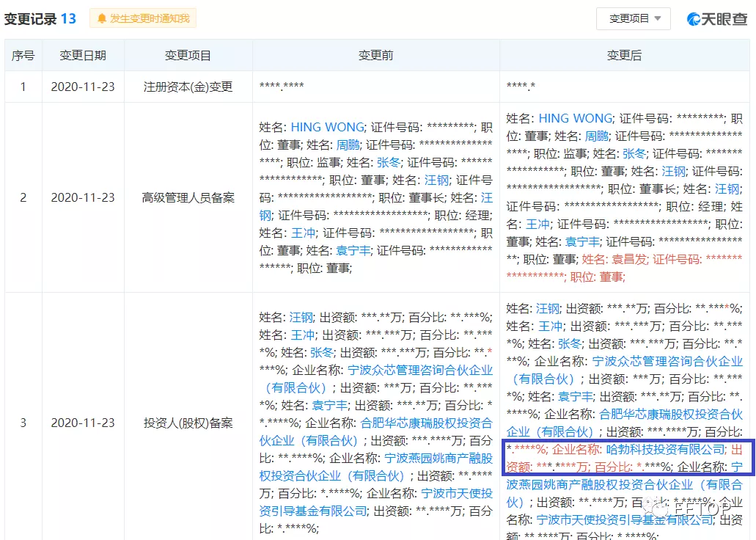756x540 pixels.
Task: Open 宁波燕园姚商产融股权投资合伙企业 link in 变更后 column
Action: click(624, 484)
